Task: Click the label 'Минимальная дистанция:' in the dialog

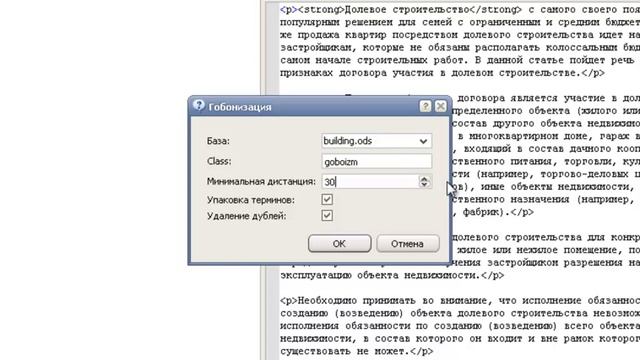Action: (x=261, y=181)
